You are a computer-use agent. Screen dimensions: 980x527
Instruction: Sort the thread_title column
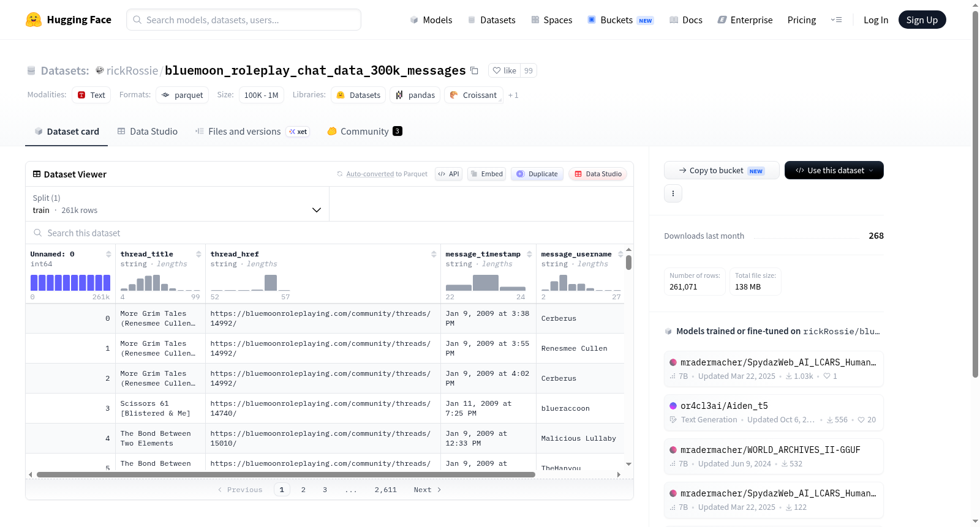tap(198, 254)
